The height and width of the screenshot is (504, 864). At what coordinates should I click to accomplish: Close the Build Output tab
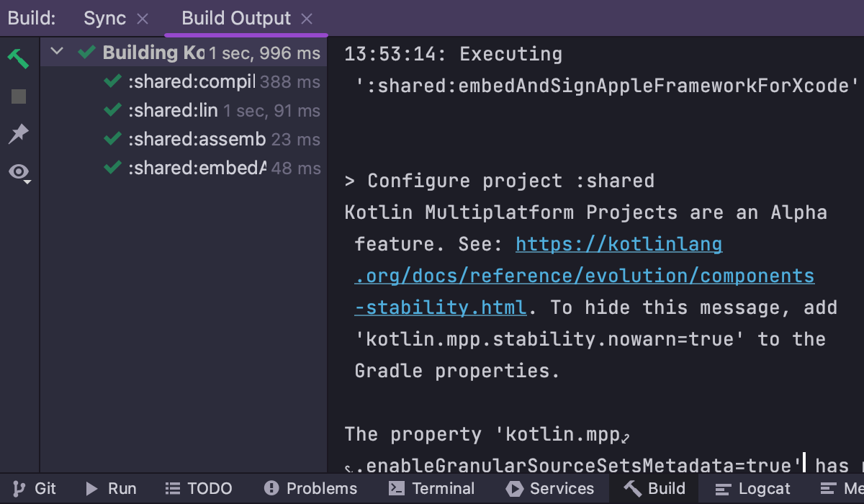[307, 19]
